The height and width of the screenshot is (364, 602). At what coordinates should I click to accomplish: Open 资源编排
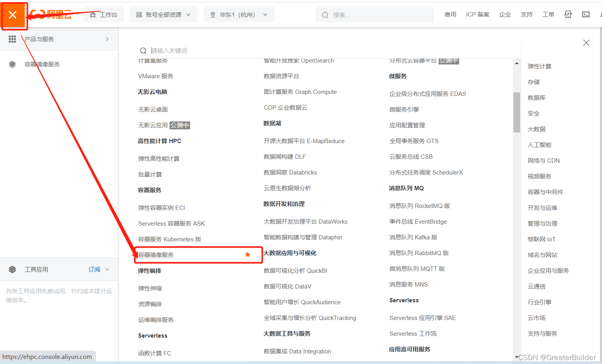click(150, 304)
